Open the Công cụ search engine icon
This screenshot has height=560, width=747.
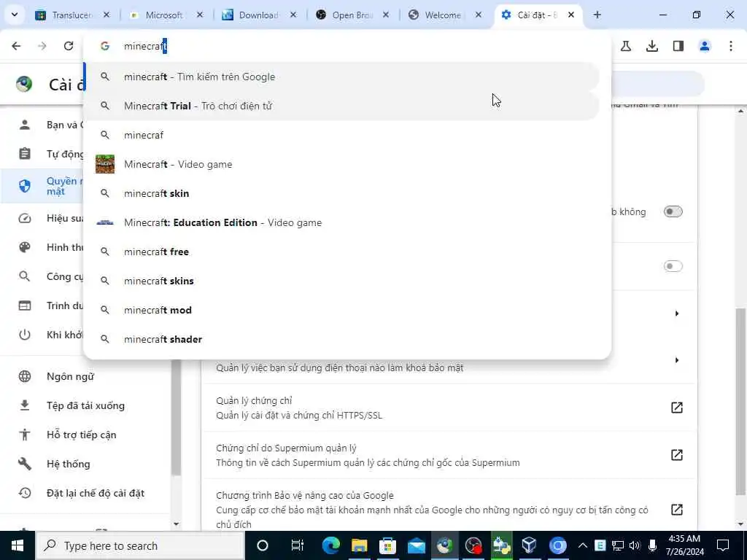pyautogui.click(x=24, y=276)
